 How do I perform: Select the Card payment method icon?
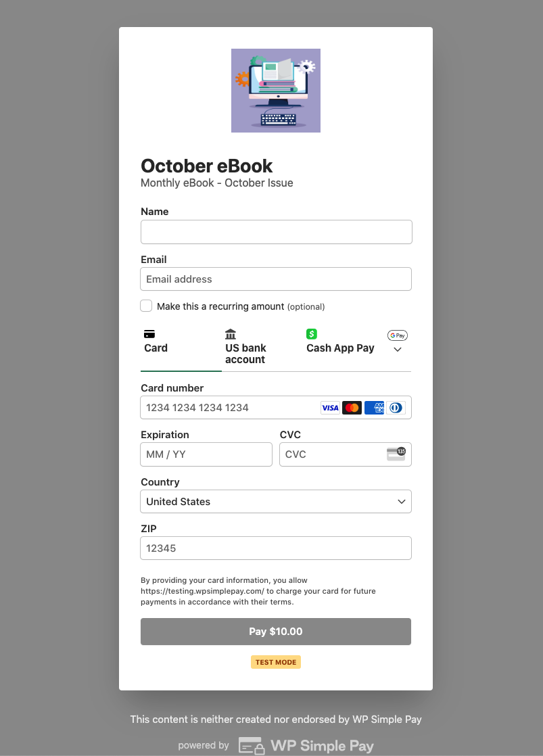coord(149,333)
